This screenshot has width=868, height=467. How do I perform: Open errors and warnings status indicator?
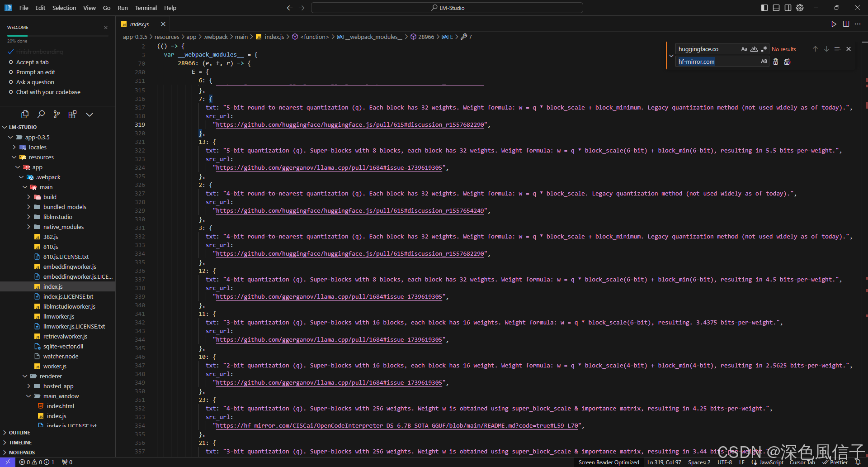[x=37, y=462]
